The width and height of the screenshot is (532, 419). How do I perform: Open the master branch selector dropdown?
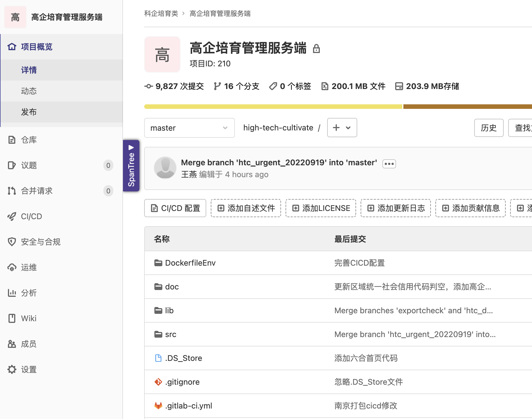[189, 128]
